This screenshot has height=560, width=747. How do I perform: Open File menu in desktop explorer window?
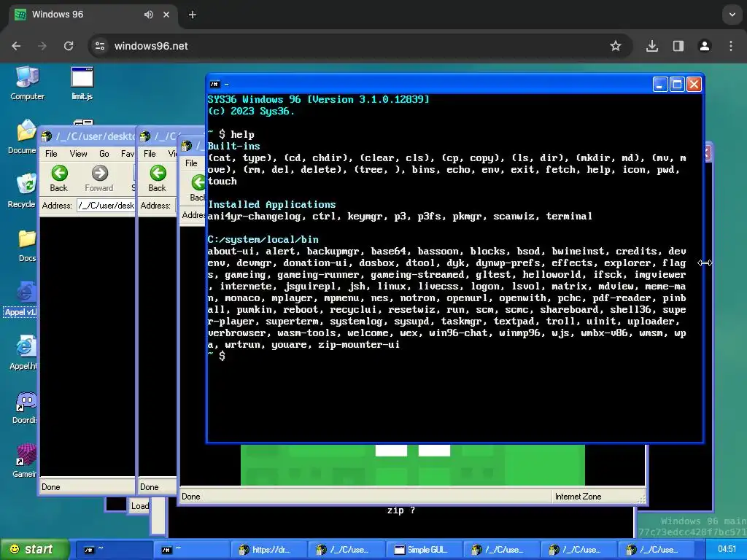tap(51, 154)
